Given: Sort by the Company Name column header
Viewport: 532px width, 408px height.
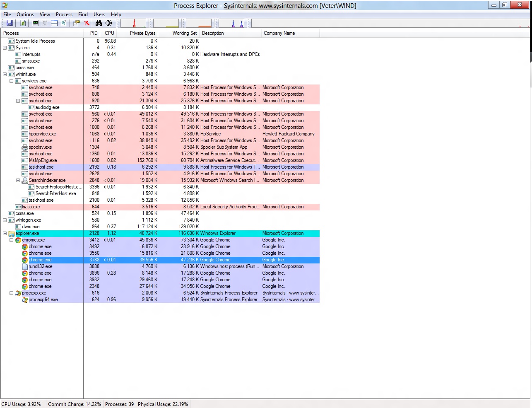Looking at the screenshot, I should point(291,33).
